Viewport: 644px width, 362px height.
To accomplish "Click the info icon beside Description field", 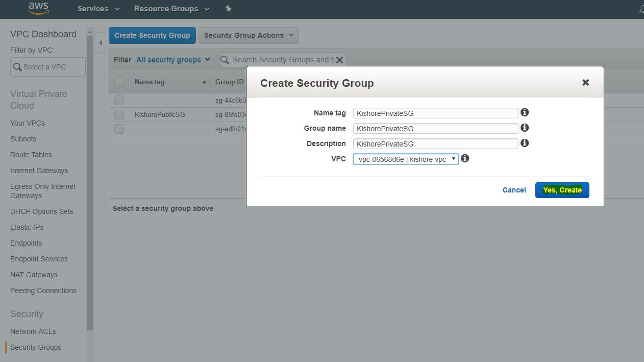I will (525, 143).
